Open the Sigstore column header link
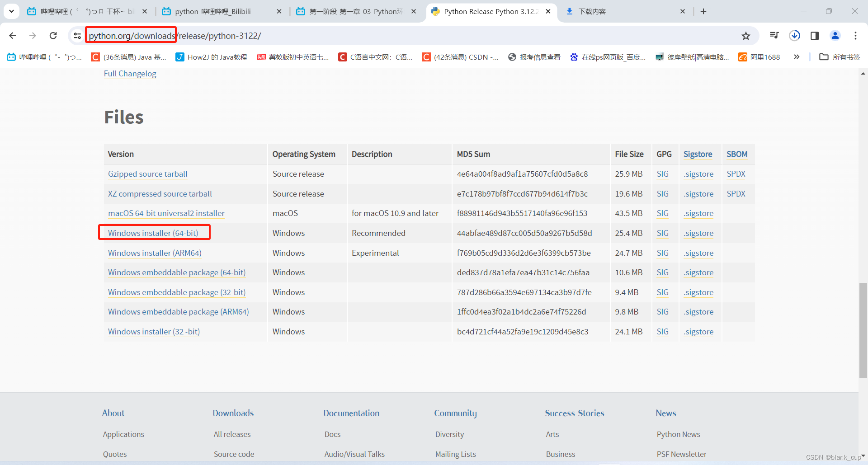 (x=698, y=154)
